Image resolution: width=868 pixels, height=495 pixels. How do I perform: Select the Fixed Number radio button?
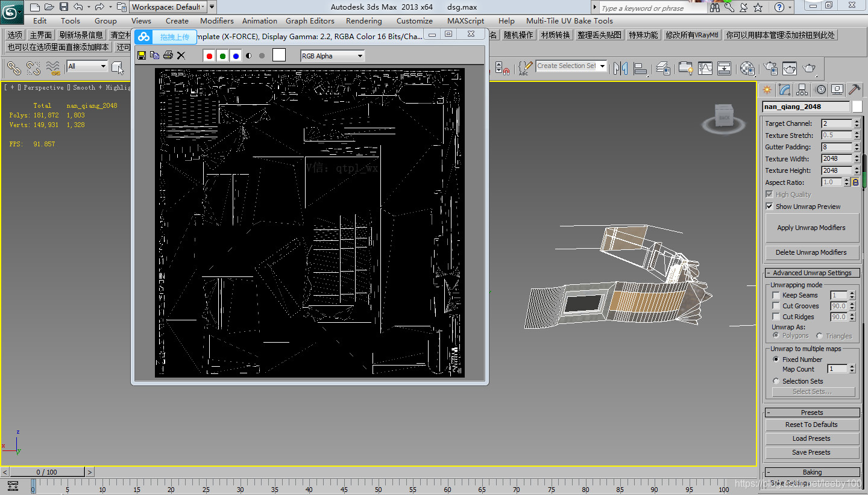point(776,359)
